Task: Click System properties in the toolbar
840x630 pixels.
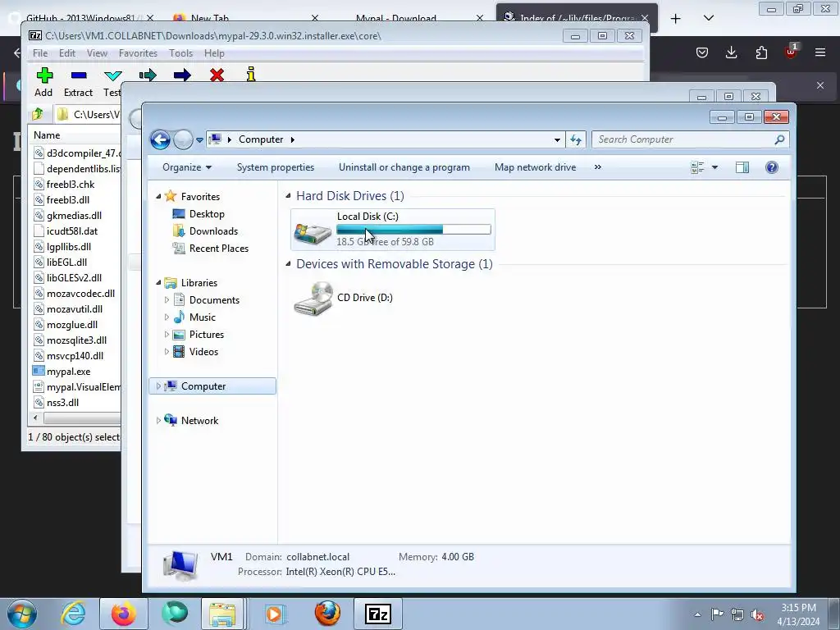Action: tap(276, 167)
